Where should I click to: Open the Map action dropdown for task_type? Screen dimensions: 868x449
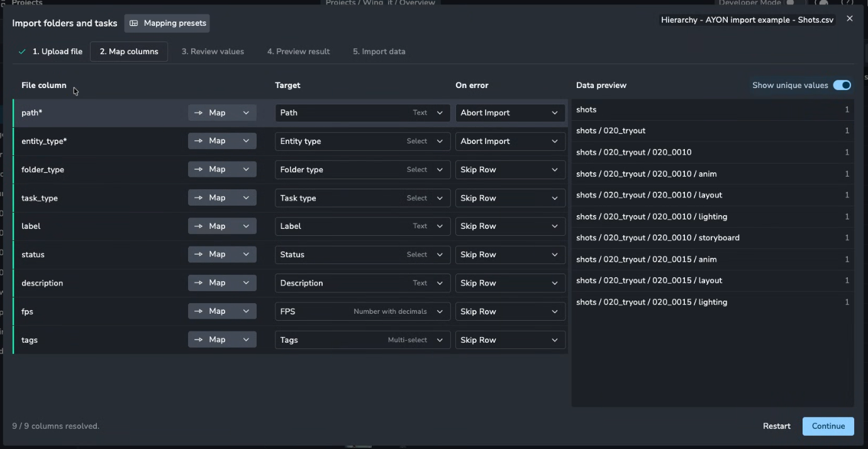click(222, 197)
